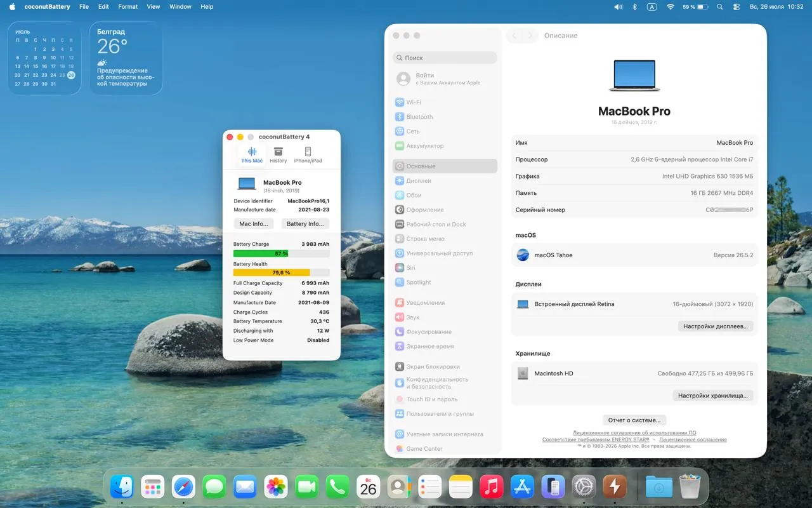Select Строка меню in the sidebar
Image resolution: width=812 pixels, height=508 pixels.
[x=445, y=239]
